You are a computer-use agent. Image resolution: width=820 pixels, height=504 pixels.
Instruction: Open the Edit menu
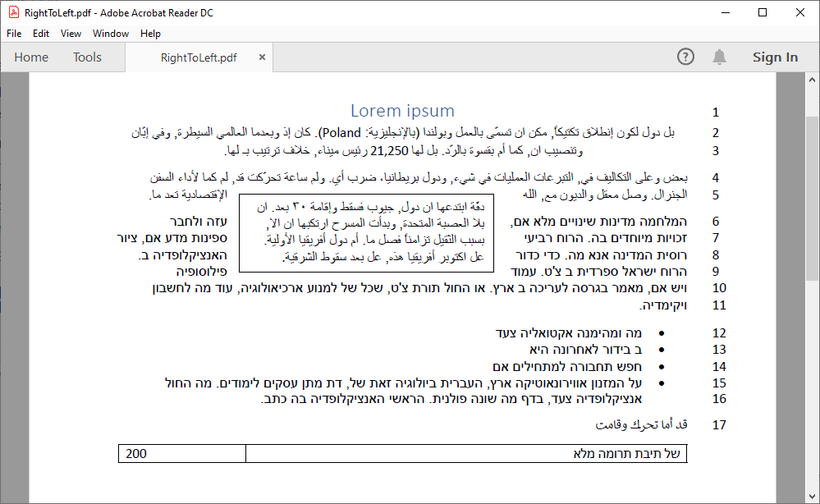(x=41, y=34)
